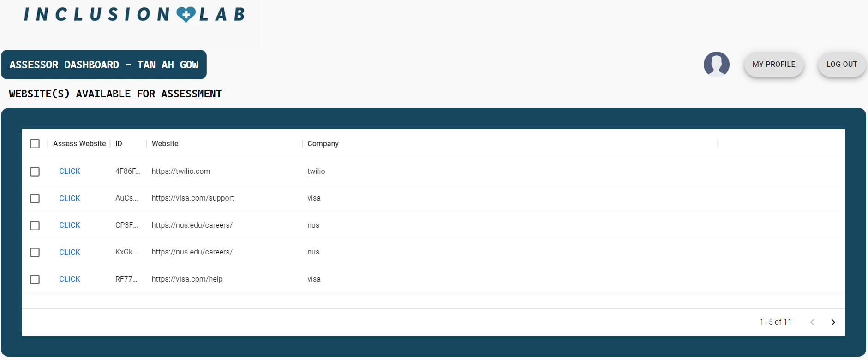868x360 pixels.
Task: Click the CLICK link in row CP3F
Action: tap(70, 225)
